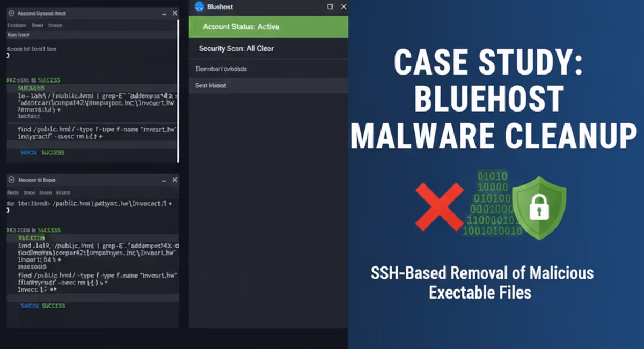Click the restore window icon on the Bluehost panel
This screenshot has height=349, width=644.
(329, 6)
